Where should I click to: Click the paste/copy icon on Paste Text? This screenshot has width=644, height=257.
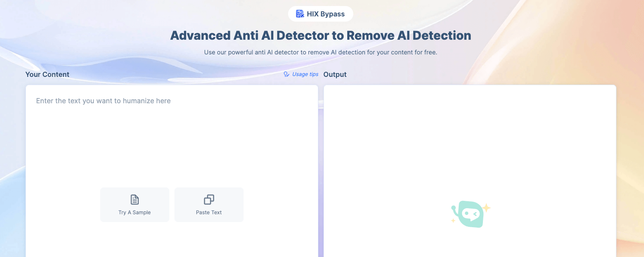(209, 199)
